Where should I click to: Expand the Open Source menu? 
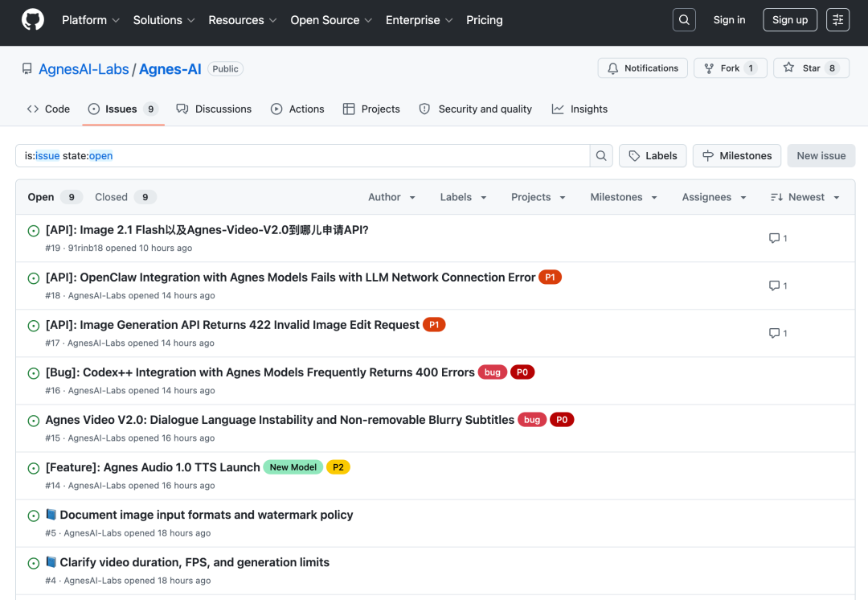click(331, 20)
